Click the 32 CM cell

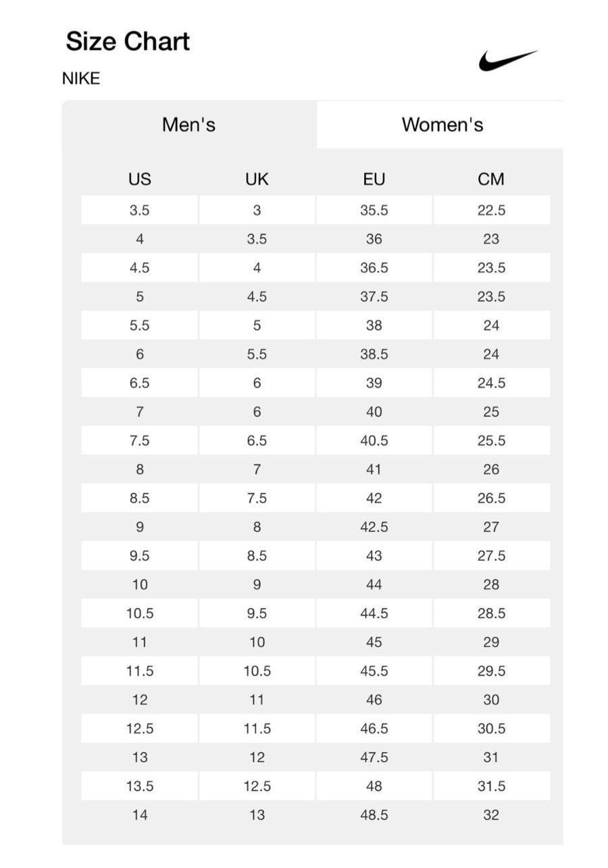click(491, 815)
